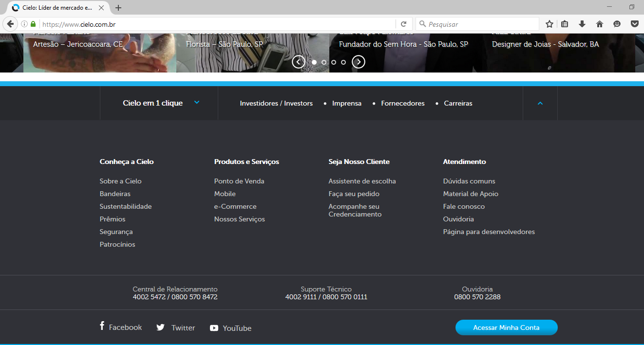644x345 pixels.
Task: Go to the Segurança page
Action: (x=116, y=232)
